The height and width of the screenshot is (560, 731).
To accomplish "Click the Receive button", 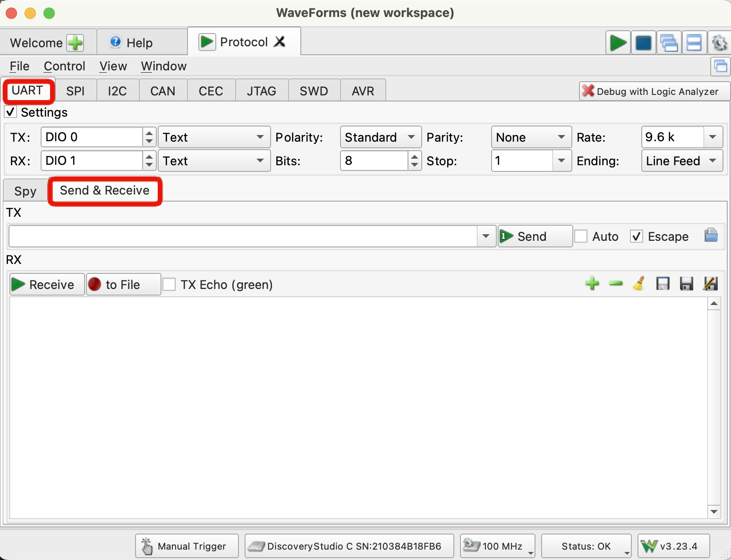I will coord(47,284).
